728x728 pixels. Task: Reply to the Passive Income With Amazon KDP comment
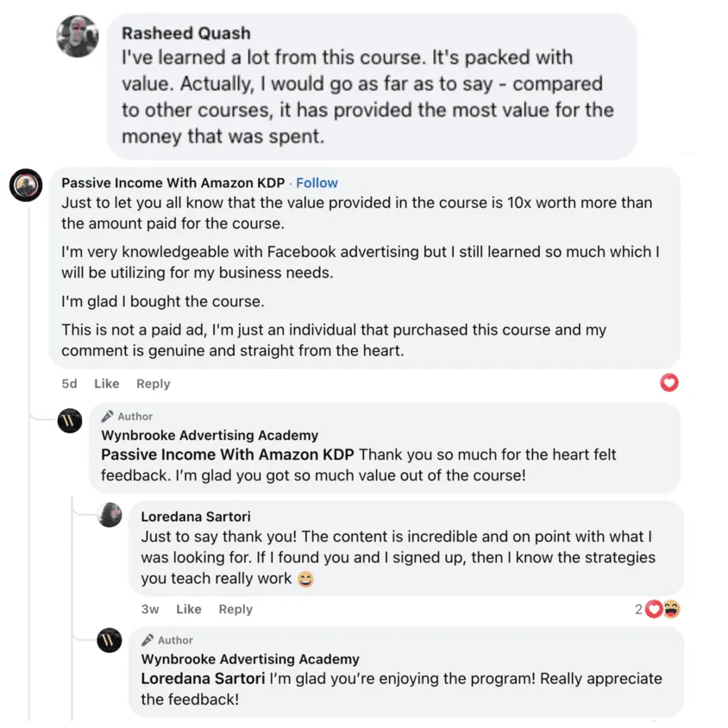[x=154, y=384]
